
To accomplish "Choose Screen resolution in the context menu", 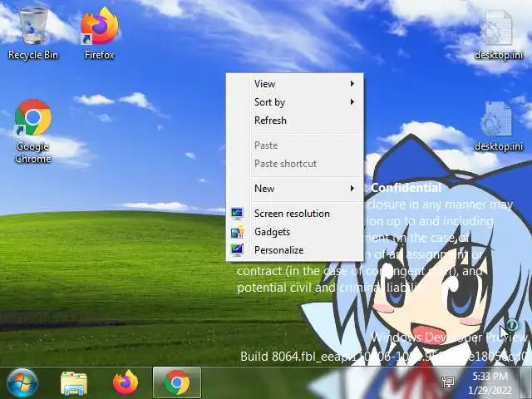I will tap(295, 214).
